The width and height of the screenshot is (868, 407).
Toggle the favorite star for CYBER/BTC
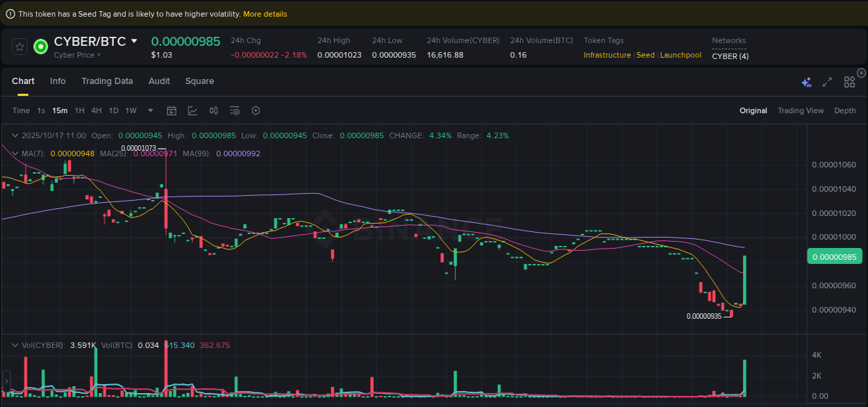click(x=19, y=47)
